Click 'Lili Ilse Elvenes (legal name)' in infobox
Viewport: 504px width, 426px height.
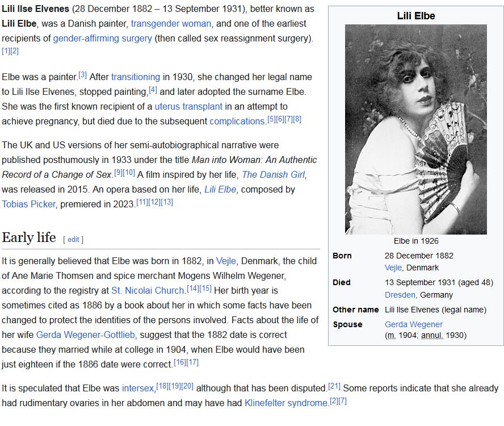[x=435, y=310]
